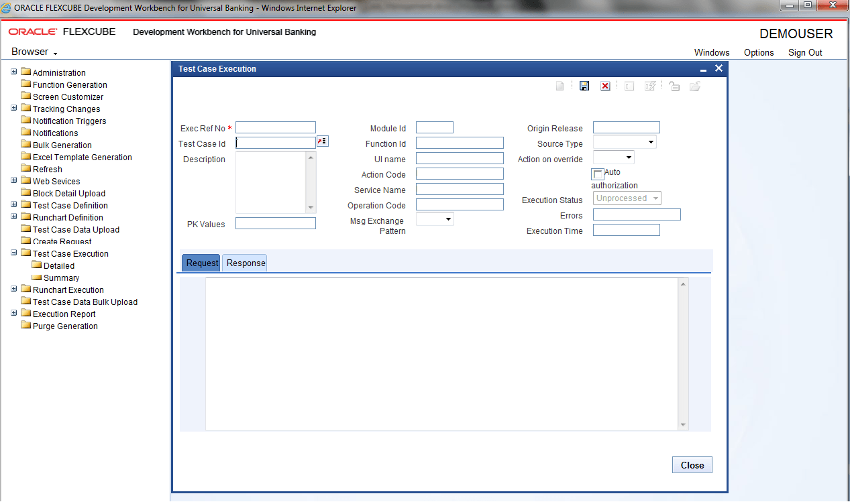This screenshot has width=850, height=504.
Task: Click folder icon of Block Detail Upload
Action: 26,193
